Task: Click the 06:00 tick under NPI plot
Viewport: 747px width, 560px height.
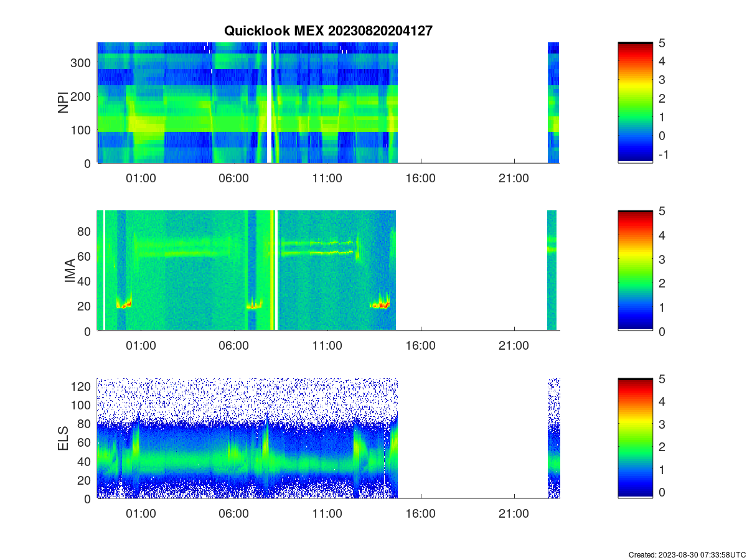Action: click(x=234, y=178)
